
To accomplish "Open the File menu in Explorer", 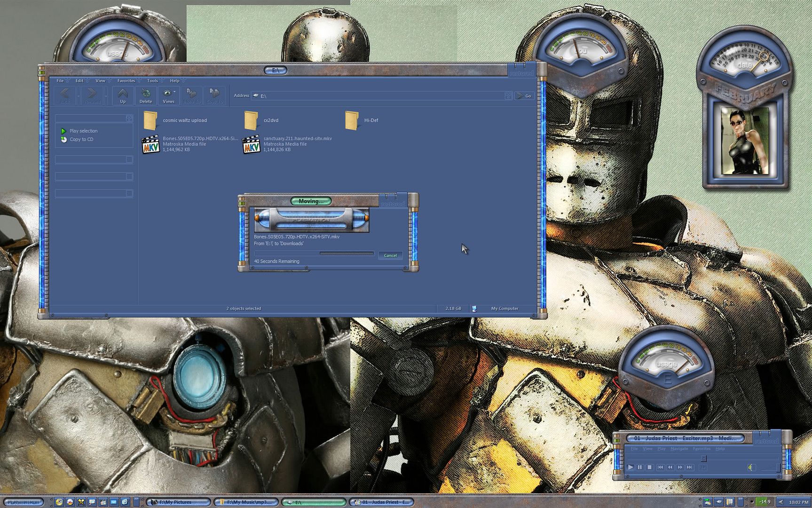I will coord(60,80).
